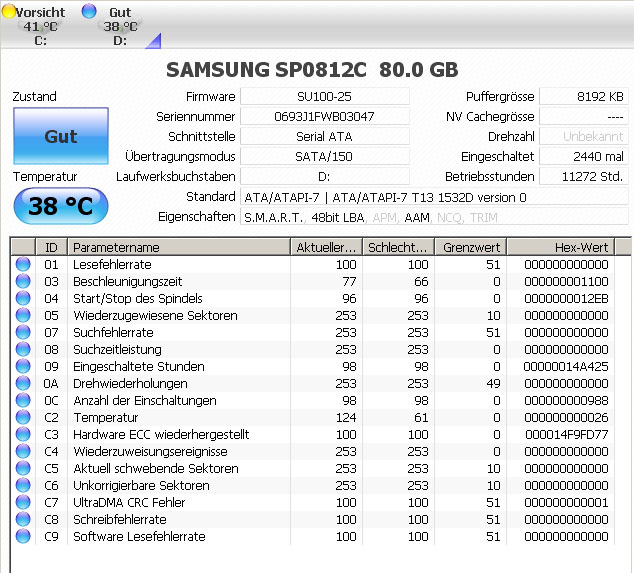Click status orb for Schreibfehlerrate

(x=23, y=519)
